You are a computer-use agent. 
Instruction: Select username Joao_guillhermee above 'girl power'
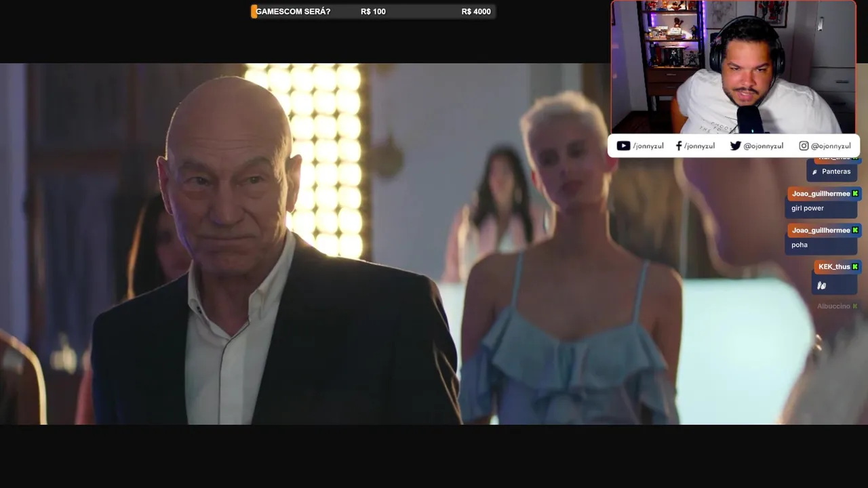pyautogui.click(x=821, y=193)
